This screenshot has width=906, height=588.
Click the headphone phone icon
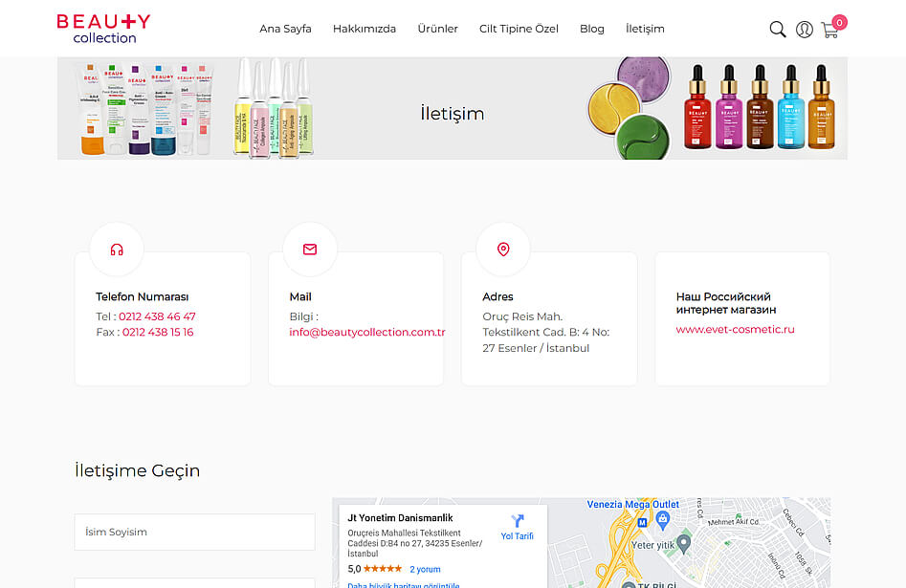117,250
